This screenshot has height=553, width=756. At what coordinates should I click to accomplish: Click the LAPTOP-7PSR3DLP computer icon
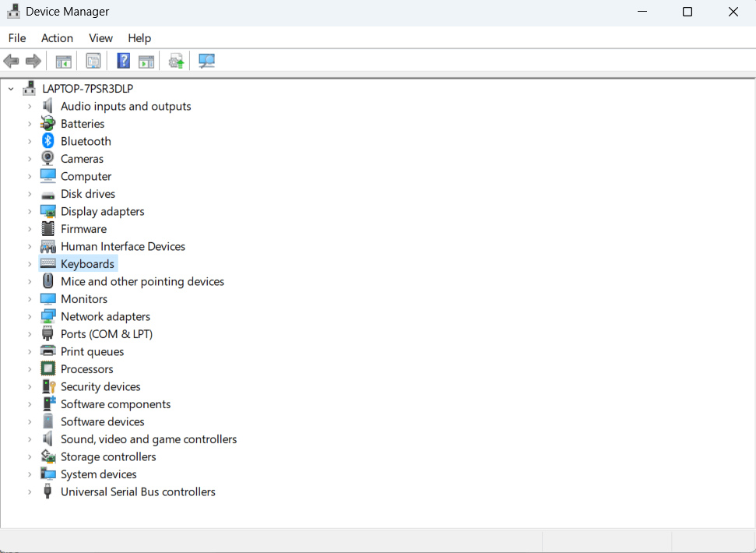[30, 88]
